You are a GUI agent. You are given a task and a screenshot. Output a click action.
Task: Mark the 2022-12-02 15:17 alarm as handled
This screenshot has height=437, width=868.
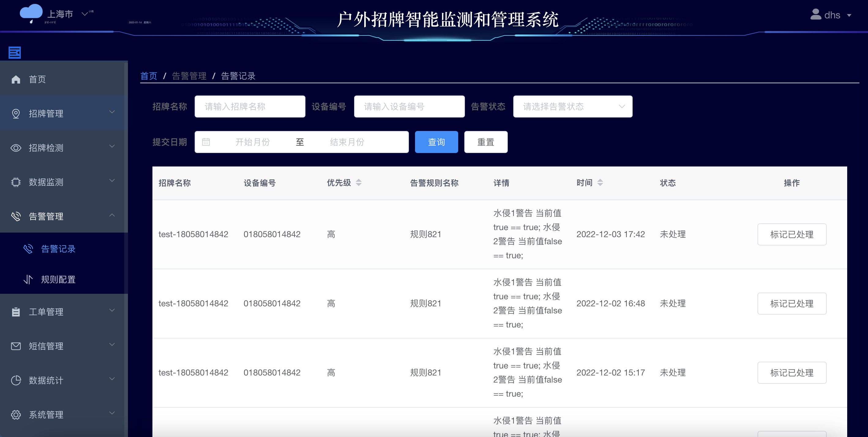pos(792,373)
